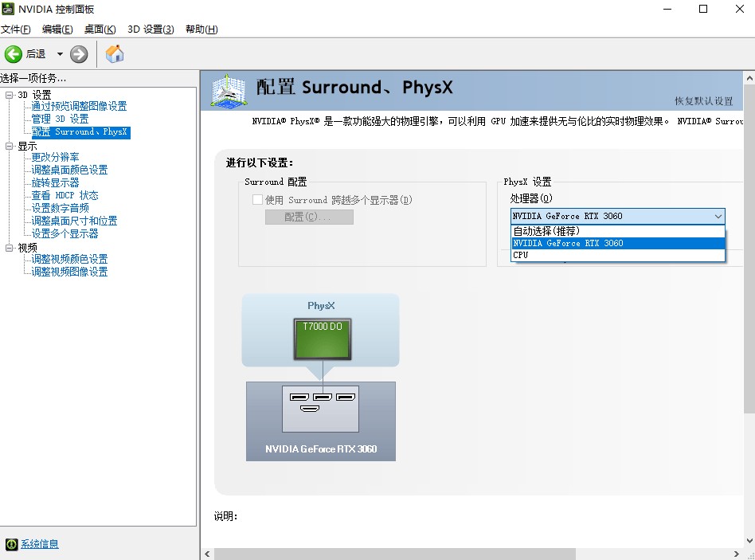Viewport: 755px width, 560px height.
Task: Open 设置多个显示器 page
Action: pyautogui.click(x=65, y=233)
